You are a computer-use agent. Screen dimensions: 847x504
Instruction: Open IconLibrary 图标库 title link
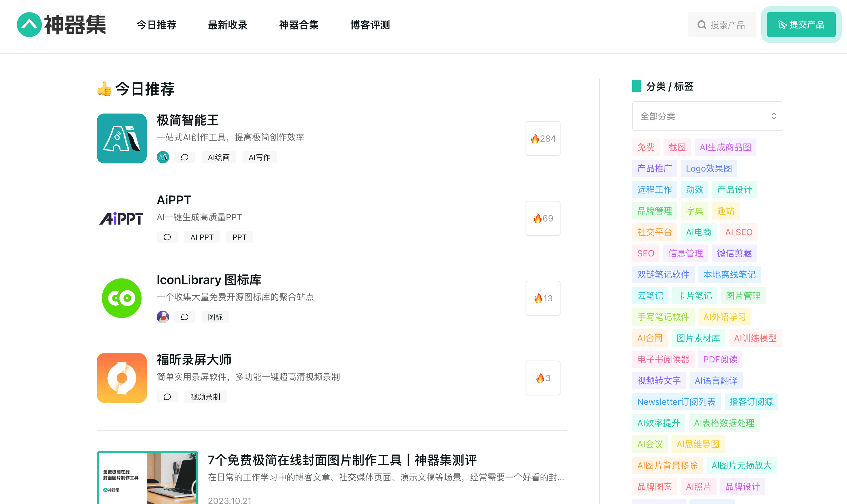(x=209, y=280)
